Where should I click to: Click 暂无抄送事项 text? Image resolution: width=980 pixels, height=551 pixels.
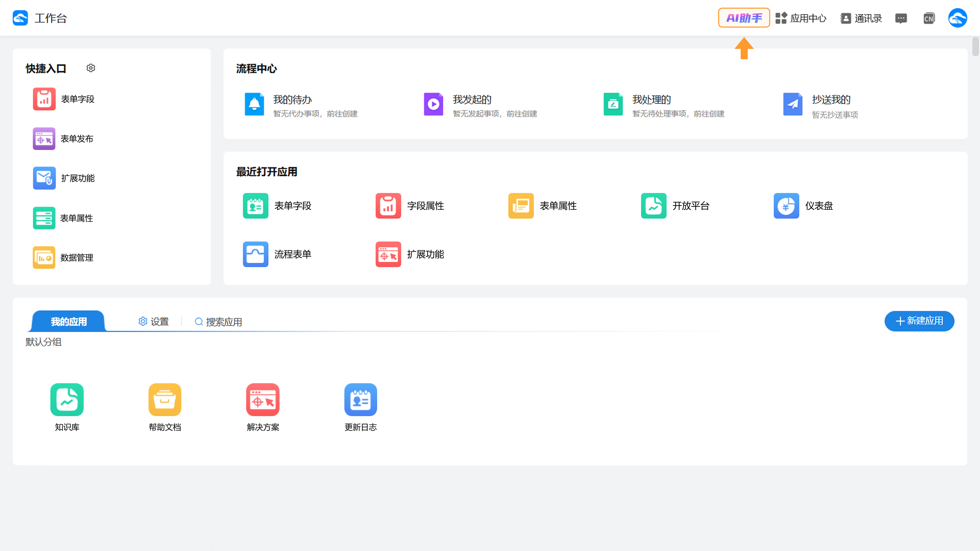835,115
